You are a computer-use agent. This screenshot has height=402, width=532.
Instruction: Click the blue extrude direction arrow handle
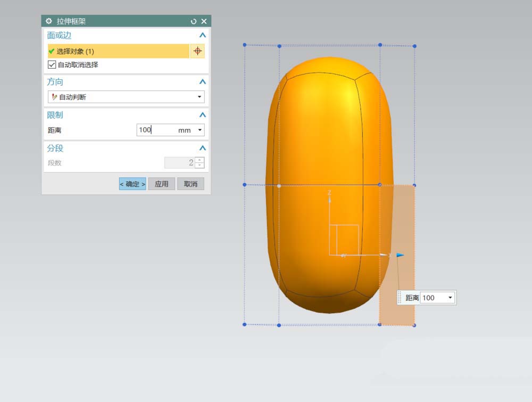400,255
